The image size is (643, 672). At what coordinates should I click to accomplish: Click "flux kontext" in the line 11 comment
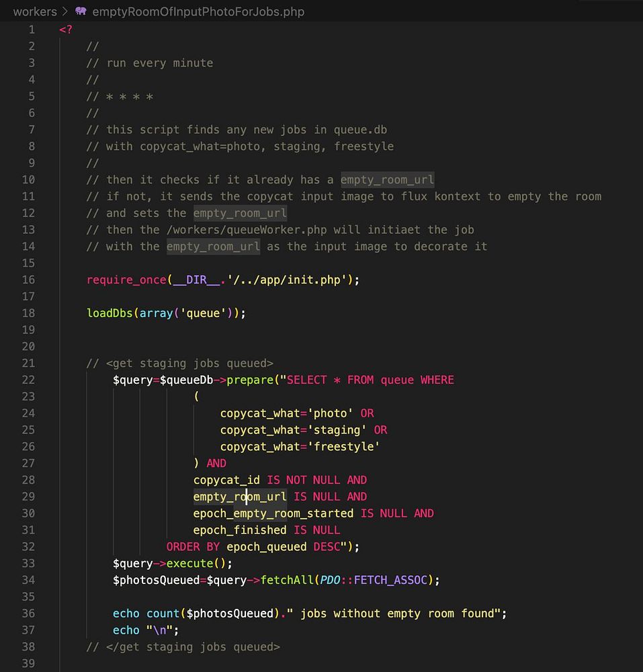(x=440, y=197)
